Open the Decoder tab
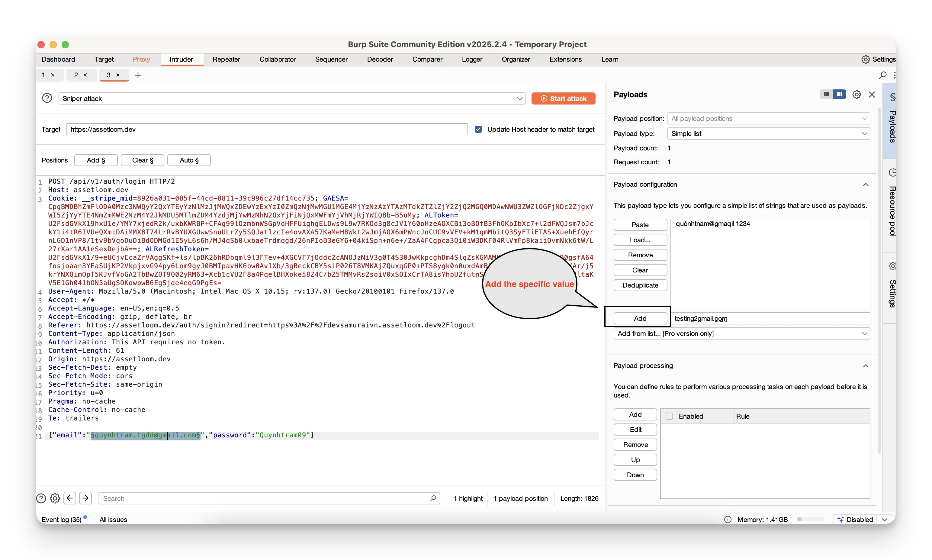This screenshot has width=932, height=560. click(x=380, y=59)
